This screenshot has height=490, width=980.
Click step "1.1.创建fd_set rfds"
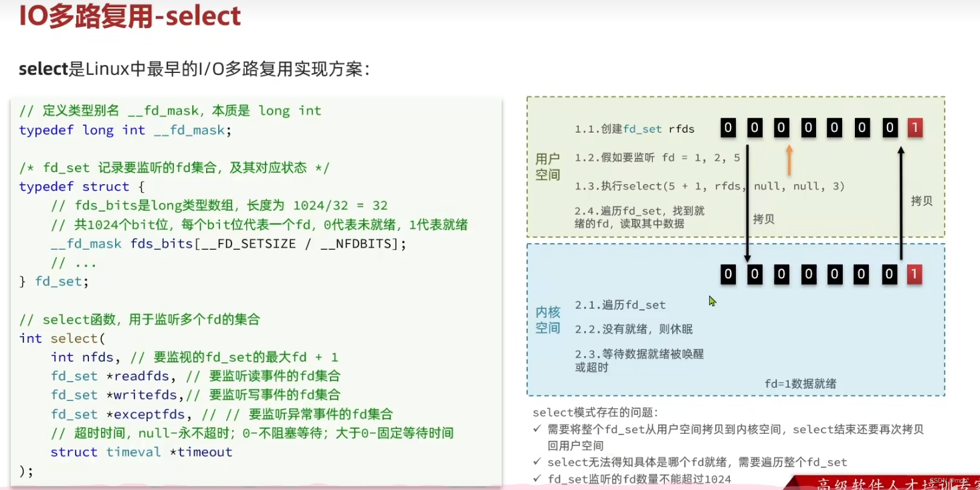click(634, 129)
